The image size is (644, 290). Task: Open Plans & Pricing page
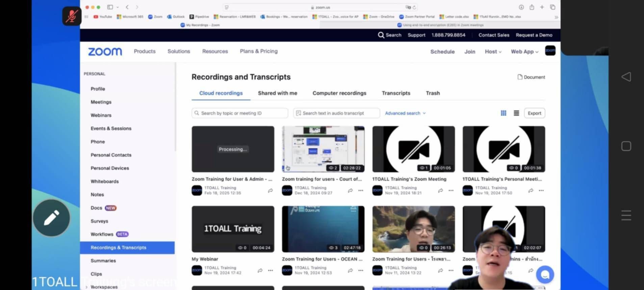pyautogui.click(x=259, y=51)
